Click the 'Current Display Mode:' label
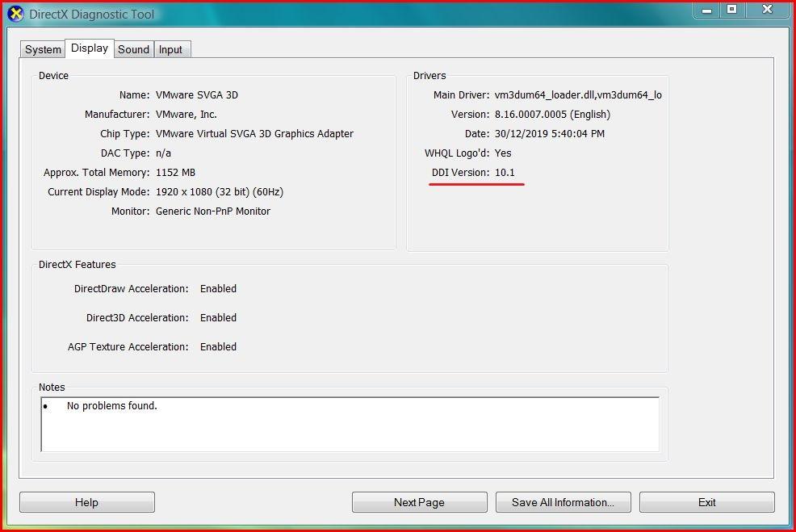The height and width of the screenshot is (532, 796). pos(99,192)
